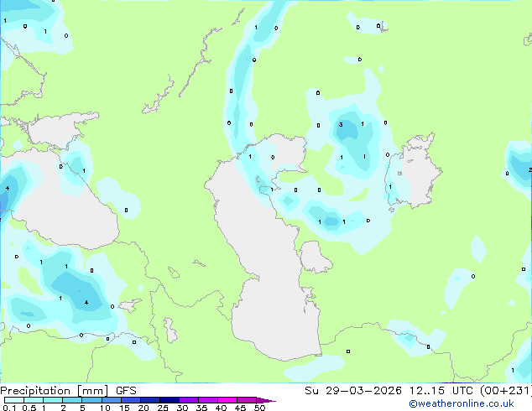532x411 pixels.
Task: Click the 'Su 29-03-2026 12..15 UTC (00+231)' timestamp
Action: coord(418,391)
